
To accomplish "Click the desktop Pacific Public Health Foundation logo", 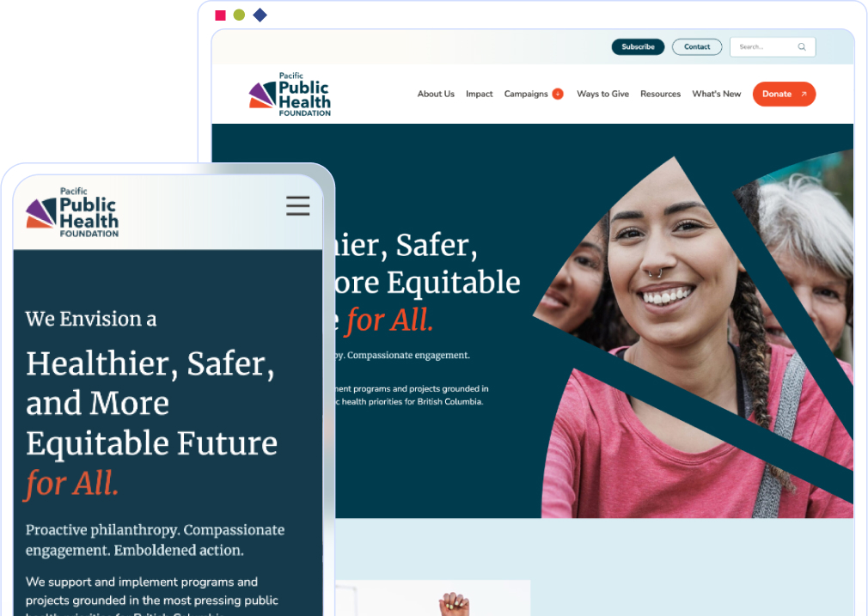I will (x=290, y=95).
